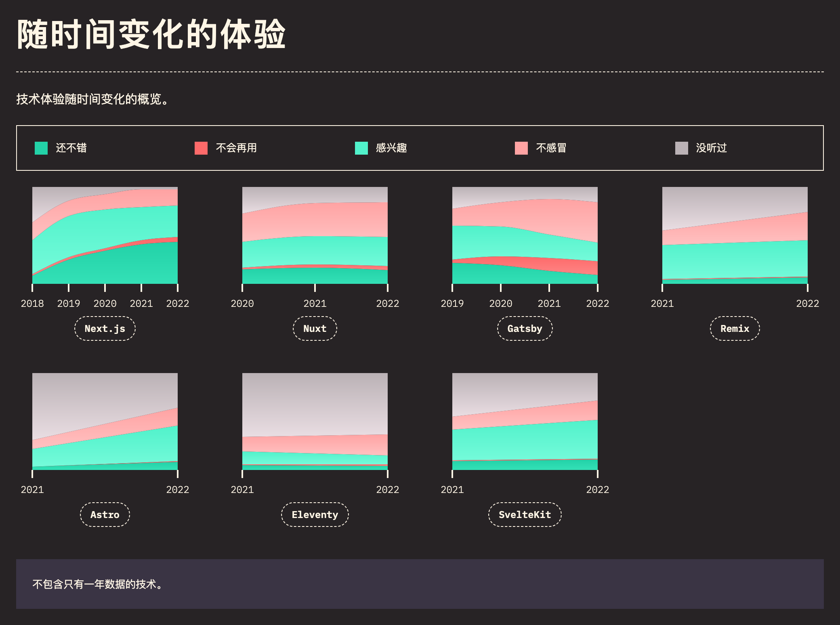
Task: Open the Next.js label pill
Action: (x=105, y=328)
